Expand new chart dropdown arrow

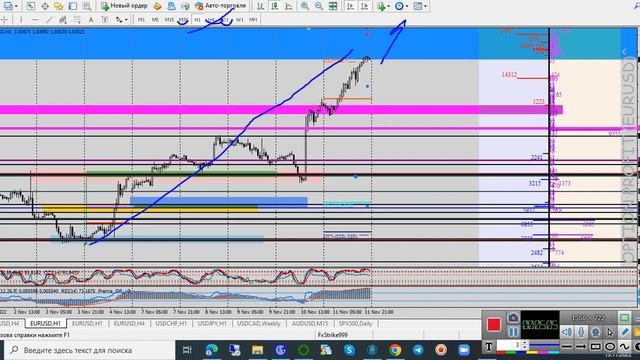[x=16, y=6]
